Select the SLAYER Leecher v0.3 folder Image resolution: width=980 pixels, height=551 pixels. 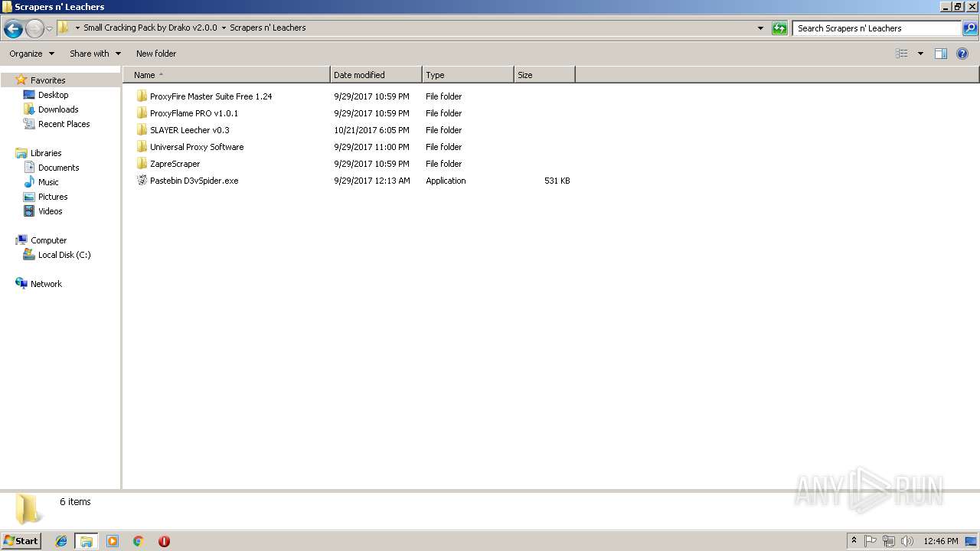point(189,130)
